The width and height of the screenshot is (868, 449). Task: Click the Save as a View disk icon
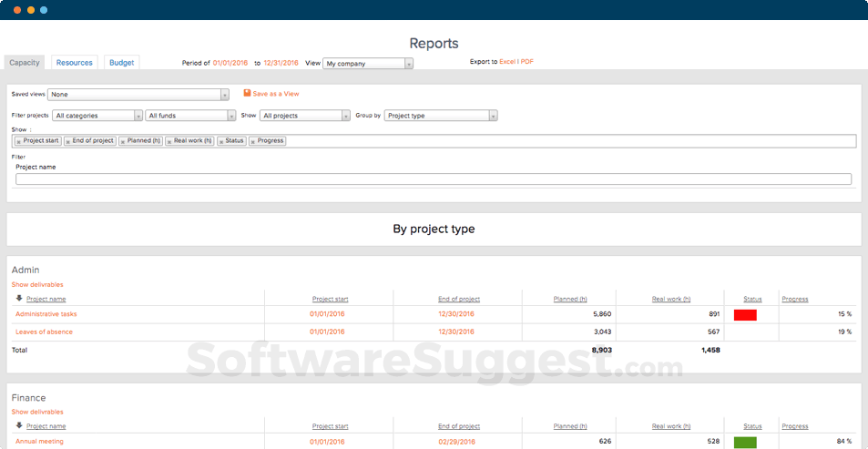coord(246,94)
